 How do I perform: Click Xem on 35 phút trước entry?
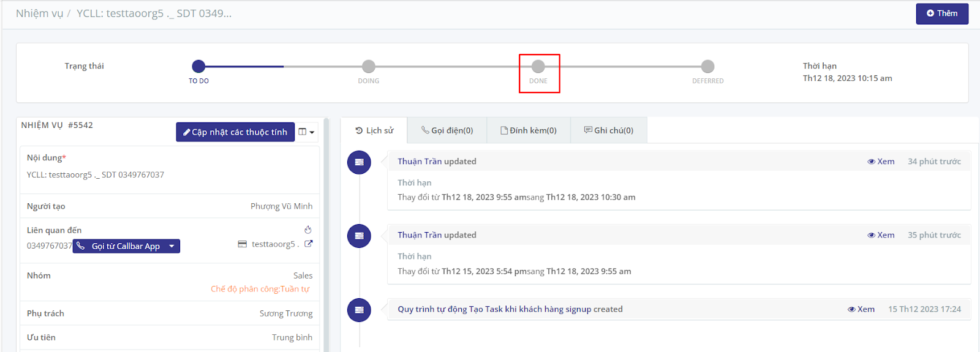pyautogui.click(x=881, y=235)
